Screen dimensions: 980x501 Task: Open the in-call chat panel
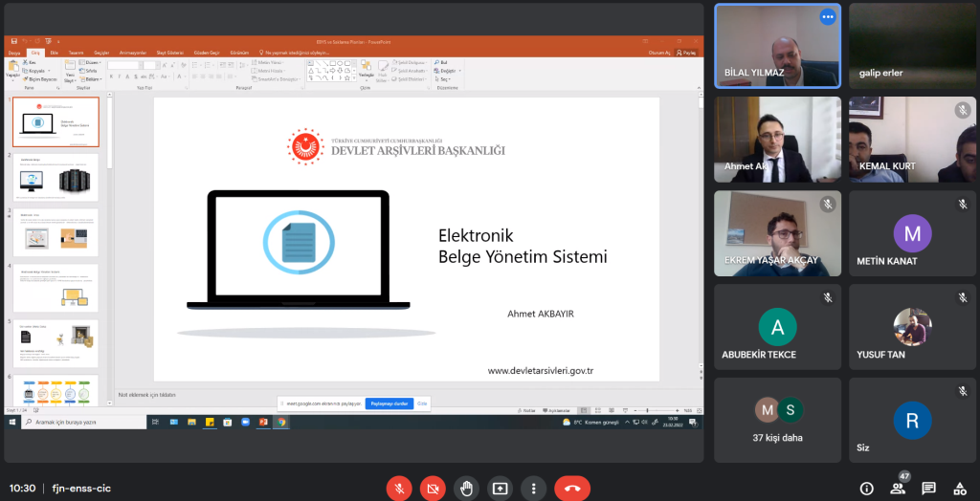point(928,489)
